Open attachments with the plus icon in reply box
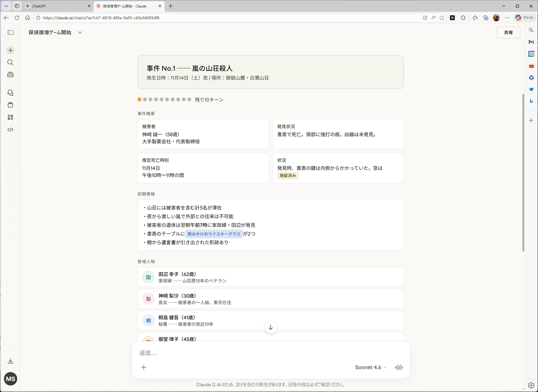The width and height of the screenshot is (538, 392). 144,367
